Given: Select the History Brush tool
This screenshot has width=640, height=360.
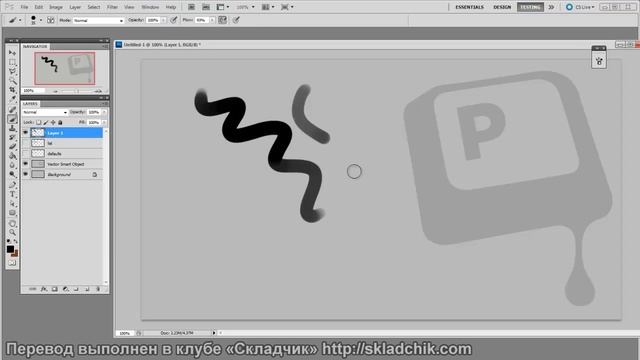Looking at the screenshot, I should (x=12, y=138).
